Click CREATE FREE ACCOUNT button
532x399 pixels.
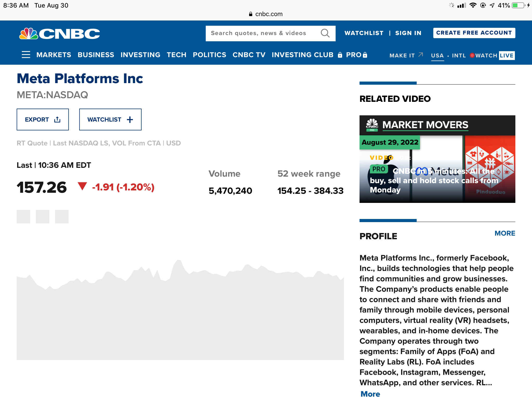pos(474,33)
